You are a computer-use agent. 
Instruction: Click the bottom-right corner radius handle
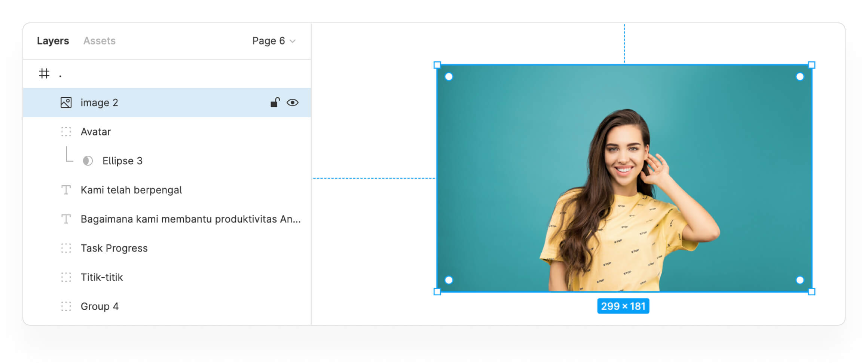tap(800, 280)
